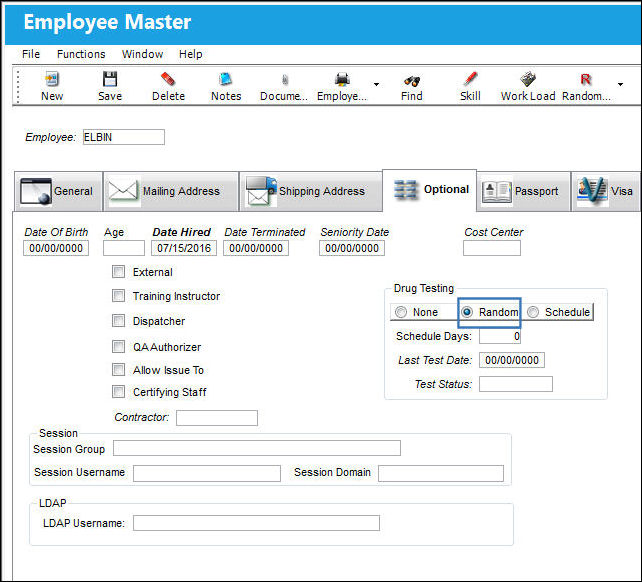The height and width of the screenshot is (582, 642).
Task: Switch to the General tab
Action: coord(58,191)
